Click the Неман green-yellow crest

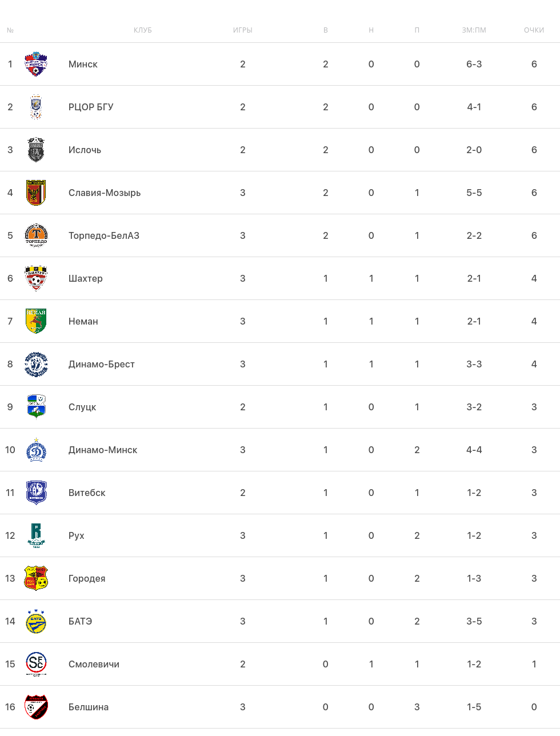(36, 321)
